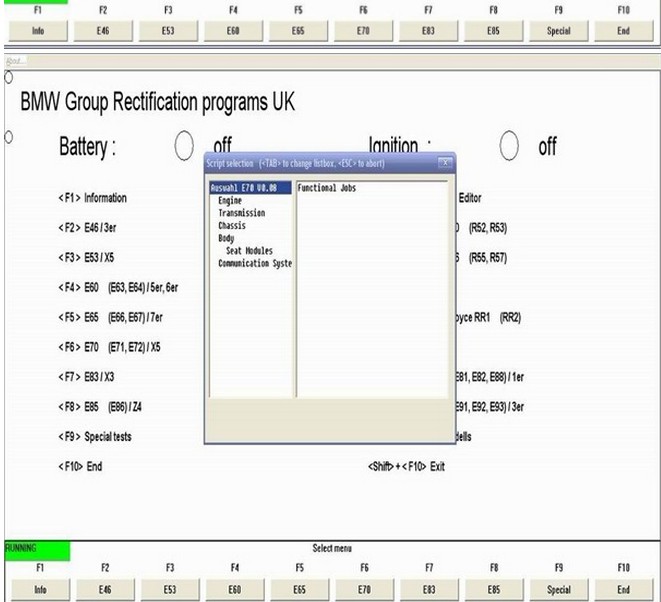Click the bottom Special button
The height and width of the screenshot is (602, 661).
[559, 589]
